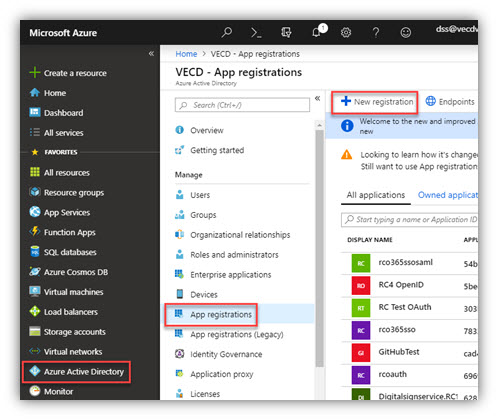This screenshot has height=420, width=498.
Task: Click the Virtual networks icon
Action: click(x=35, y=351)
